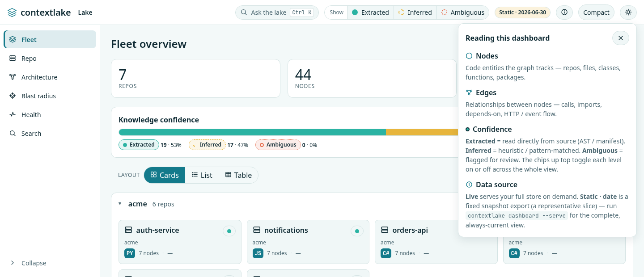
Task: Click the JS language badge on notifications
Action: 258,253
